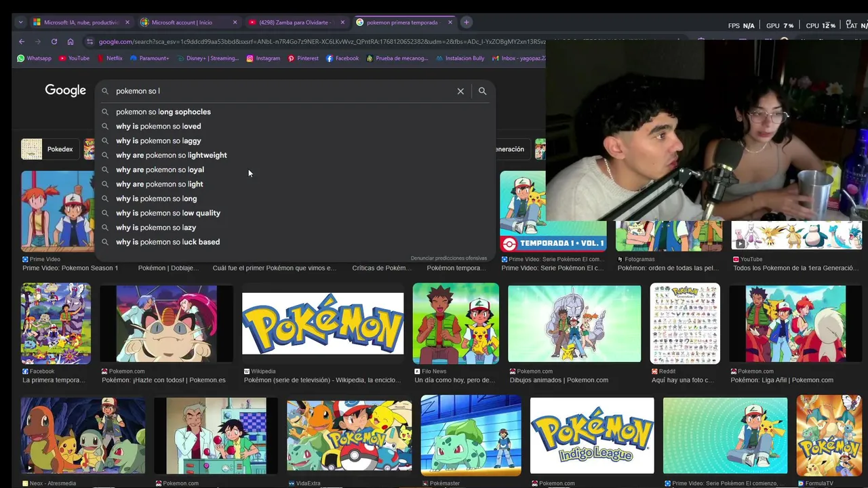Open Charmander Squirtle Bulbasaur Neox image
Image resolution: width=868 pixels, height=488 pixels.
coord(83,435)
